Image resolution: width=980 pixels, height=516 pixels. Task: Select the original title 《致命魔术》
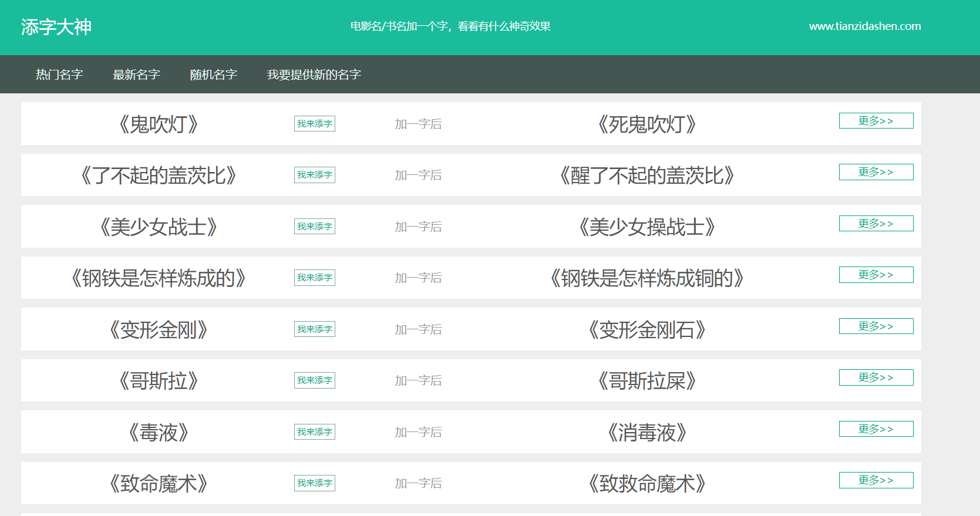point(159,484)
